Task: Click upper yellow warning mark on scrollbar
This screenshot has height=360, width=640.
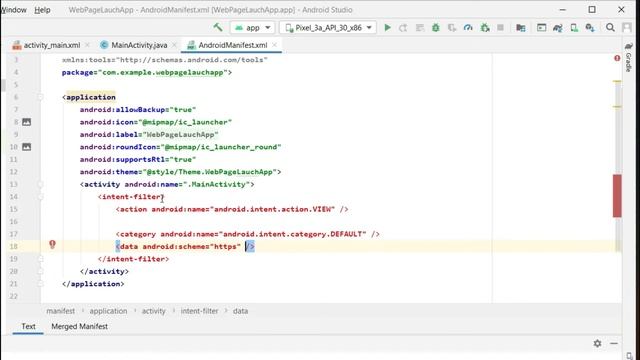Action: click(x=617, y=82)
